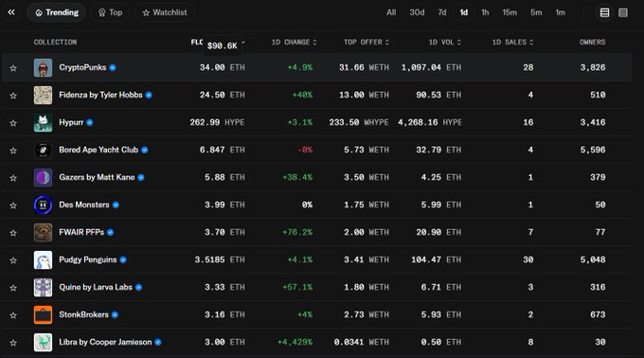Select the 30d time range
The width and height of the screenshot is (644, 358).
pyautogui.click(x=417, y=12)
